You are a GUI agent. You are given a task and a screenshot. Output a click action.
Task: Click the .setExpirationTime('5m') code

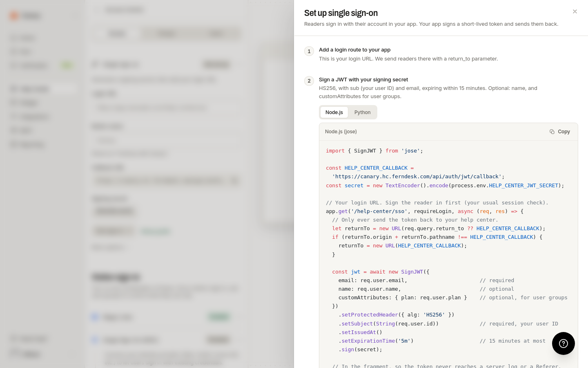tap(376, 341)
